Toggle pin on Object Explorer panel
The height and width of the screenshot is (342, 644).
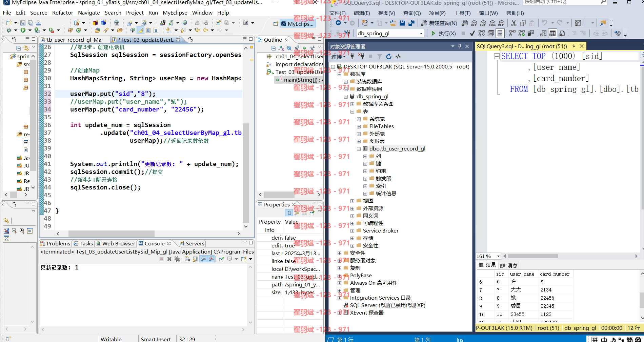(x=460, y=46)
